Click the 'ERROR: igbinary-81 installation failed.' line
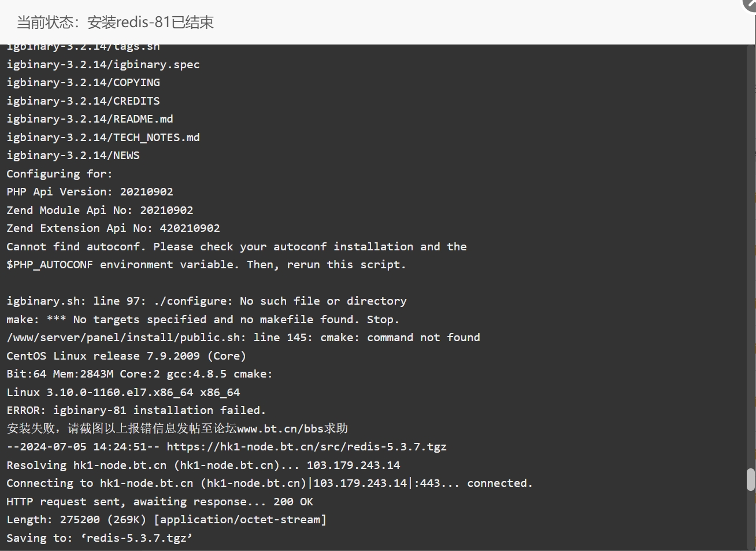756x551 pixels. 136,411
